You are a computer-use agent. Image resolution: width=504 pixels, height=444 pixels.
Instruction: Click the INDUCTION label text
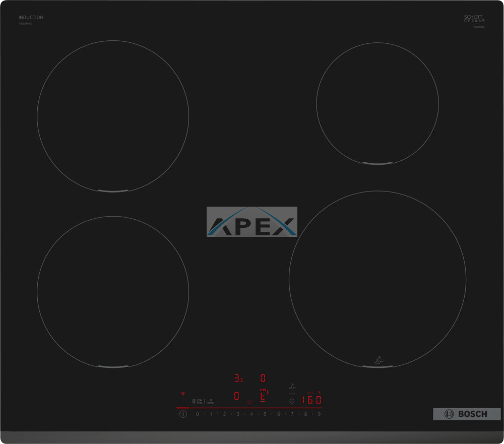[31, 18]
